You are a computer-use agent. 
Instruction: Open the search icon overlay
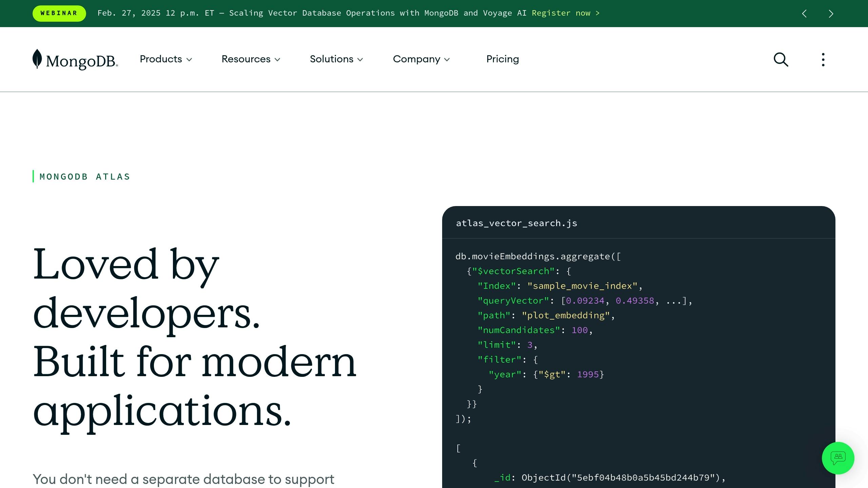tap(781, 59)
